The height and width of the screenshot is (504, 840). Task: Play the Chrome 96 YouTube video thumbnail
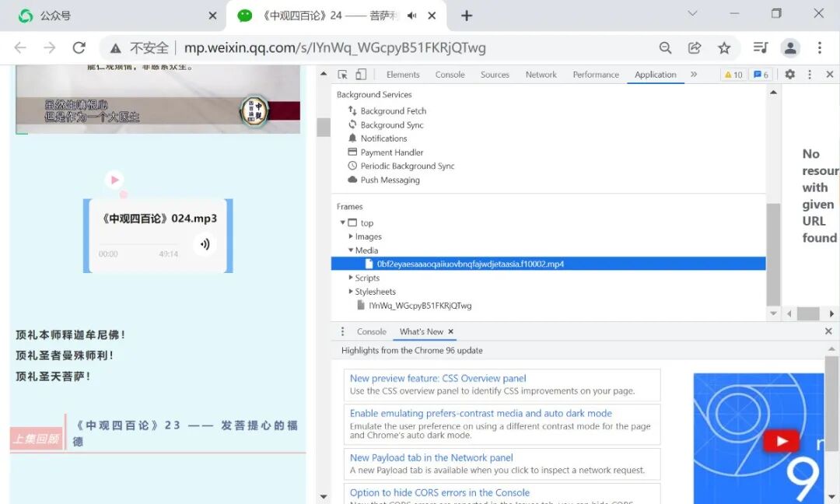coord(781,441)
